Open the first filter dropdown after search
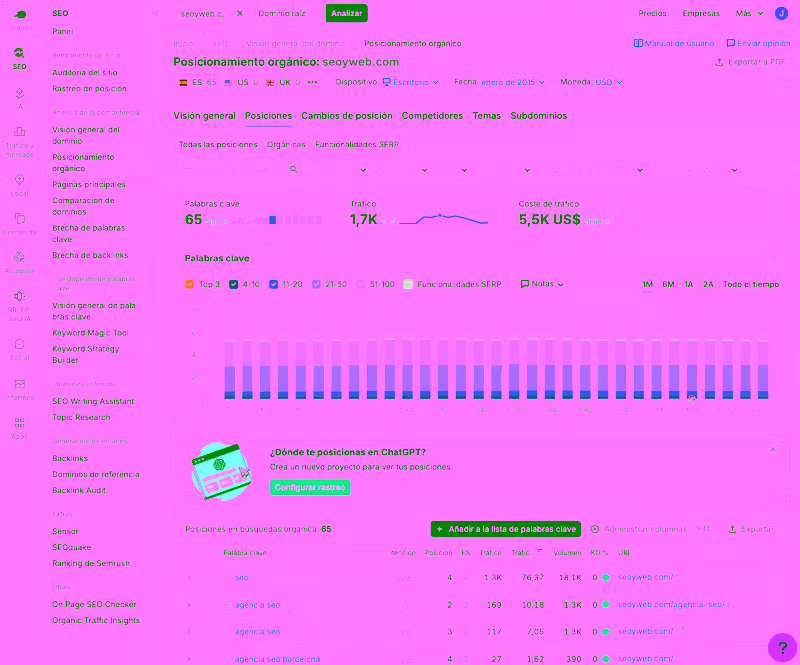 coord(339,170)
